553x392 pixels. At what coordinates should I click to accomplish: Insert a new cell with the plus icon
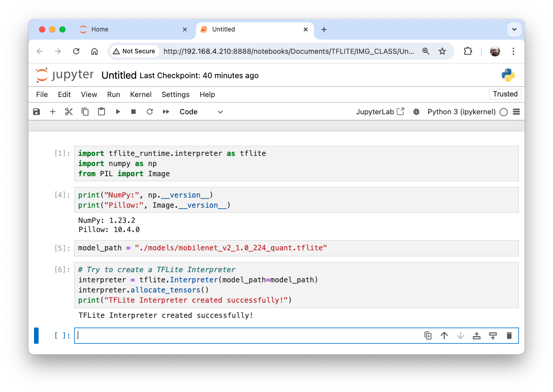click(53, 112)
